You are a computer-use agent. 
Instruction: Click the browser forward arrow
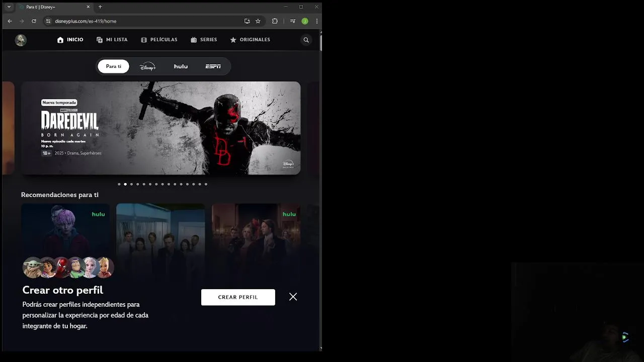pyautogui.click(x=22, y=21)
